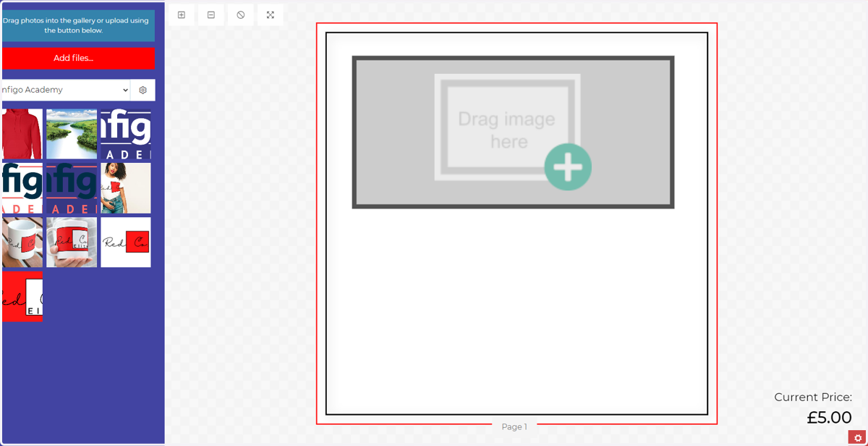Click the zoom in plus toolbar icon
868x446 pixels.
[182, 15]
